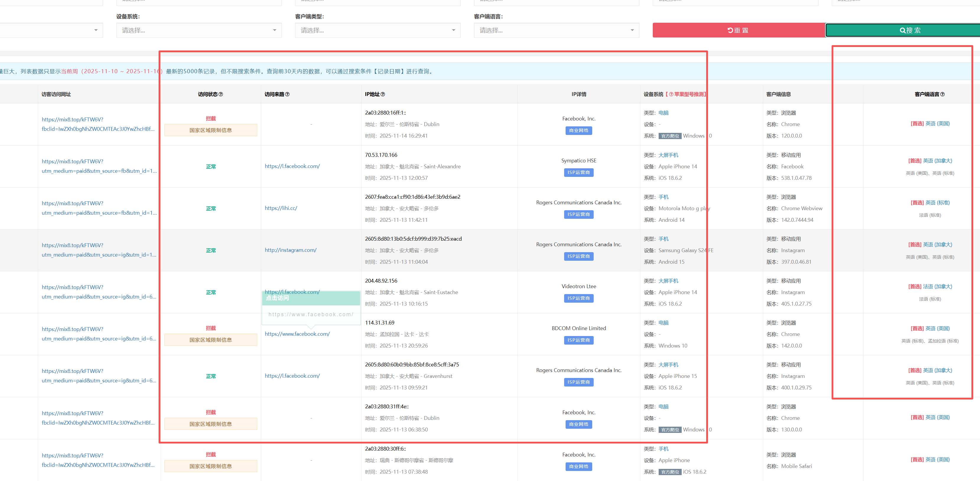Open the 客户端语言 filter dropdown
The height and width of the screenshot is (481, 980).
point(556,30)
